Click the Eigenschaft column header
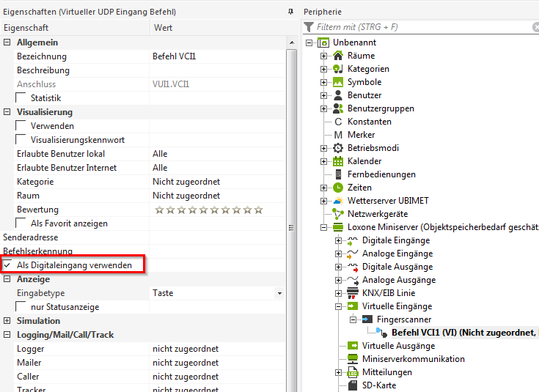The width and height of the screenshot is (539, 392). (75, 28)
